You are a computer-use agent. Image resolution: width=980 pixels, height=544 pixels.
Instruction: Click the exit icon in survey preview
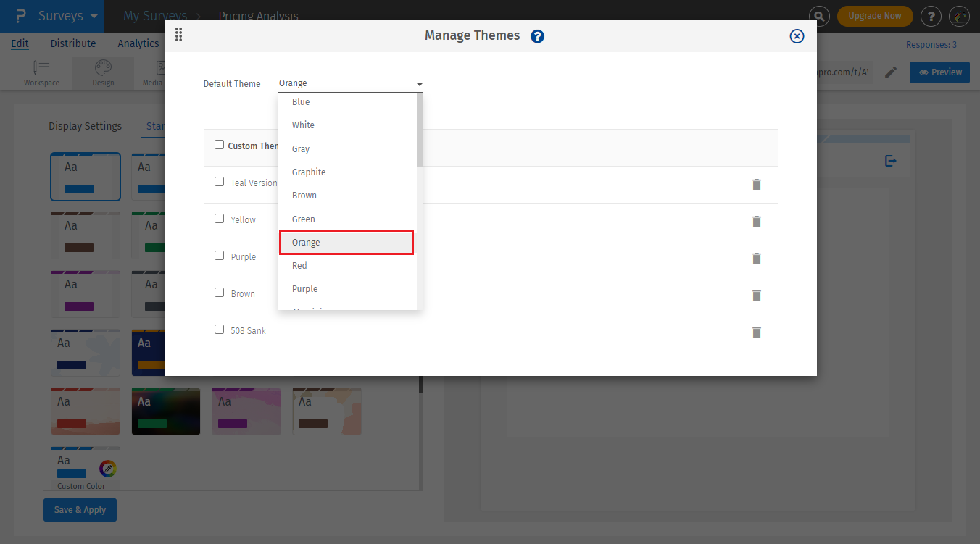[891, 161]
